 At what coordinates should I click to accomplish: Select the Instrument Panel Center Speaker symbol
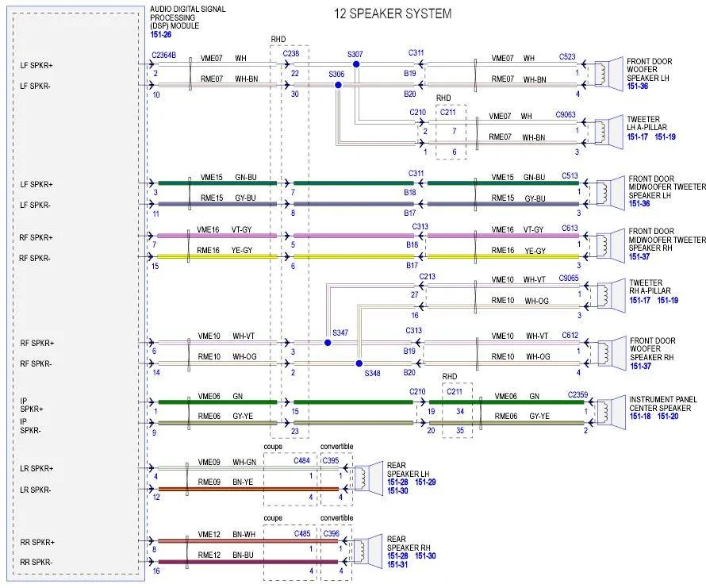pos(611,412)
